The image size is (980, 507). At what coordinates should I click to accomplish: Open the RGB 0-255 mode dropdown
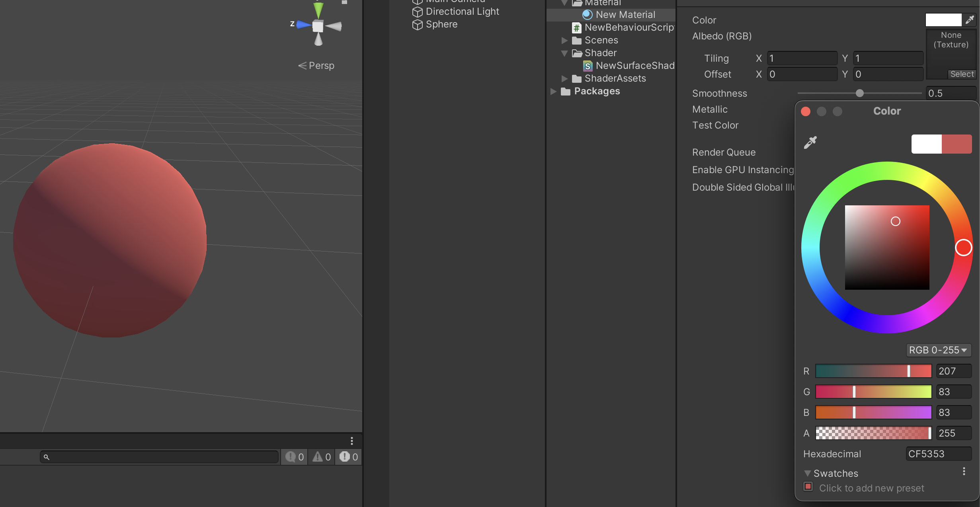[938, 350]
